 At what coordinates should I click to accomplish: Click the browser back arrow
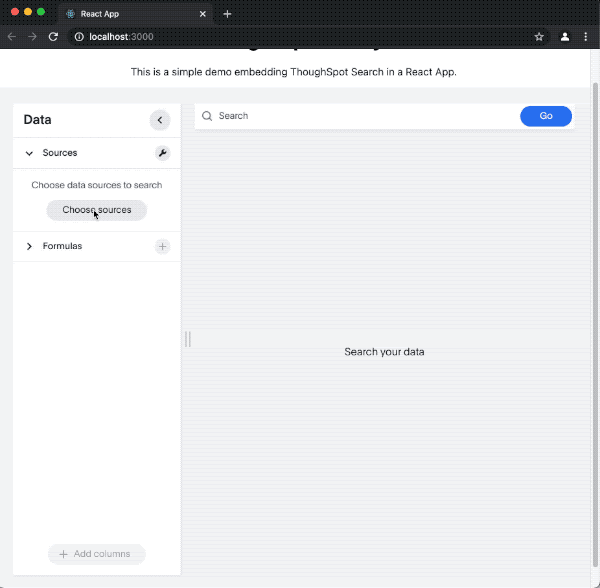(x=12, y=37)
